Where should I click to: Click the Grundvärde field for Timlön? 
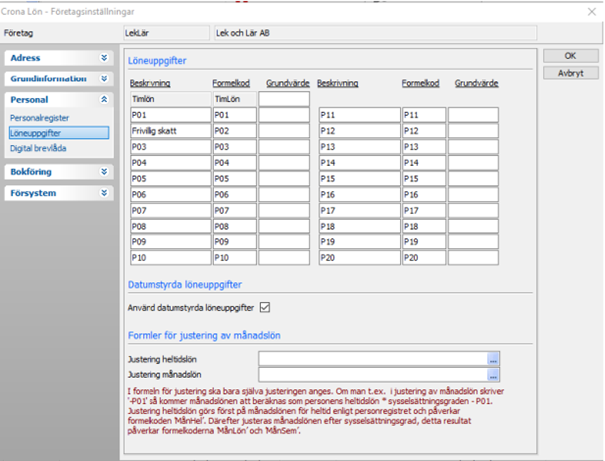(284, 99)
